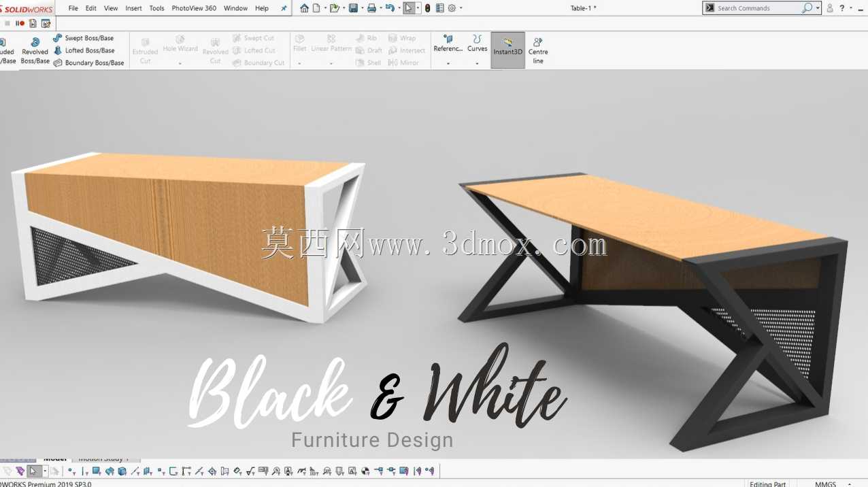Screen dimensions: 868x487
Task: Click the Rebuild traffic light icon
Action: tap(428, 8)
